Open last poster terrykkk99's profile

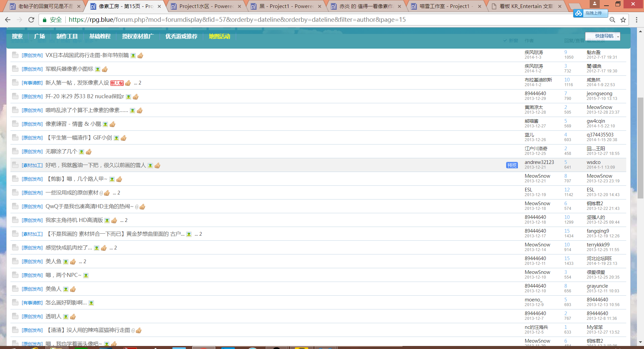(x=598, y=245)
